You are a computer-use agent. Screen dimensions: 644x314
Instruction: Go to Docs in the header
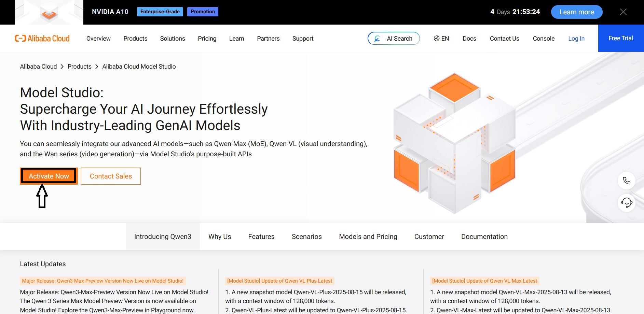(469, 39)
